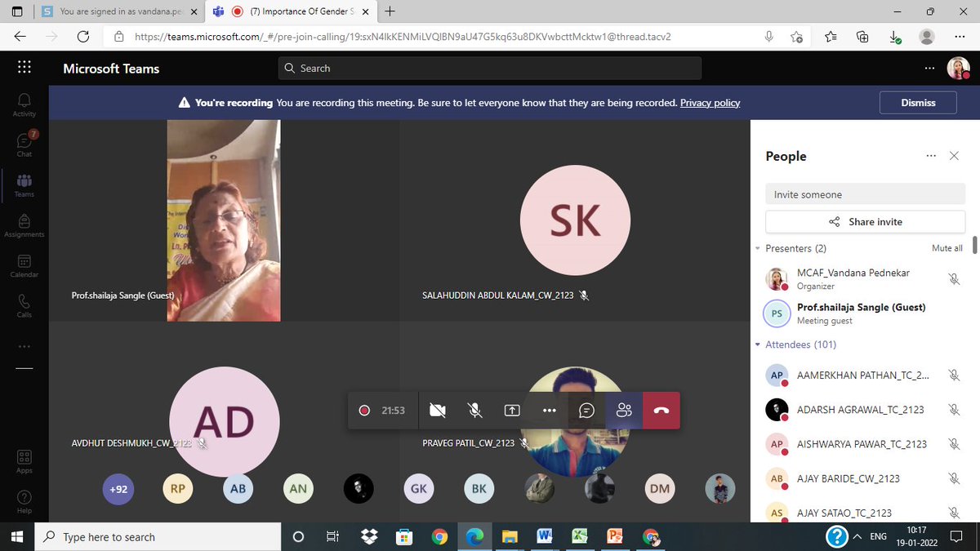The image size is (980, 551).
Task: Reload the page in the browser
Action: tap(82, 37)
